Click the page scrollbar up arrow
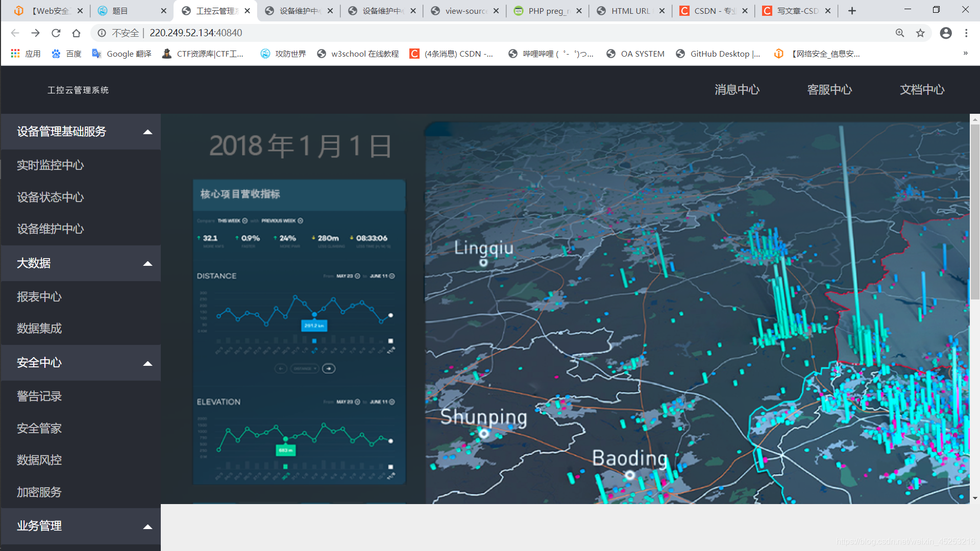Image resolution: width=980 pixels, height=551 pixels. [975, 119]
